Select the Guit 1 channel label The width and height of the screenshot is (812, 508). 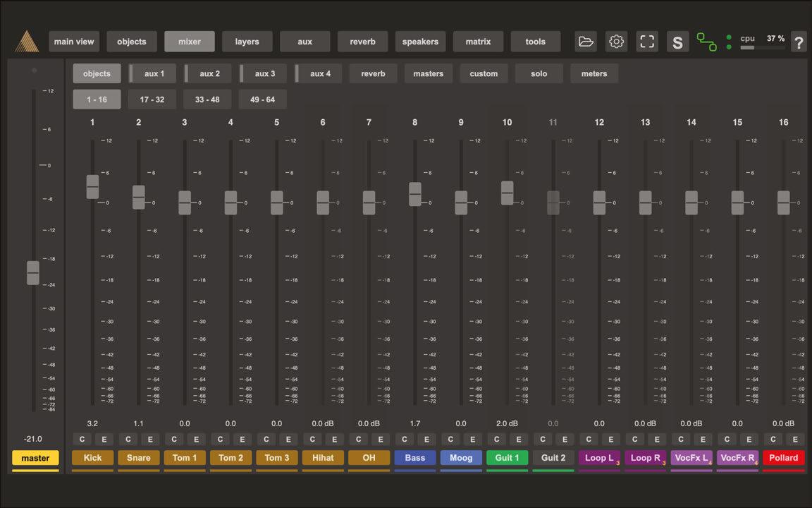tap(507, 457)
